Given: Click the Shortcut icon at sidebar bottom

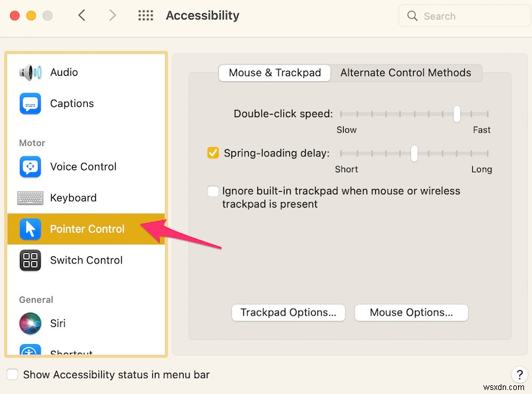Looking at the screenshot, I should coord(30,351).
